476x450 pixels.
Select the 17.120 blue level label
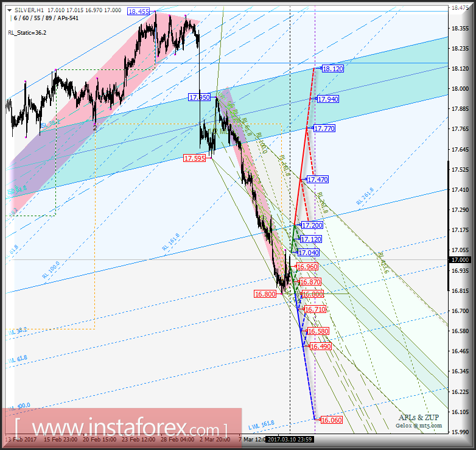(x=311, y=239)
